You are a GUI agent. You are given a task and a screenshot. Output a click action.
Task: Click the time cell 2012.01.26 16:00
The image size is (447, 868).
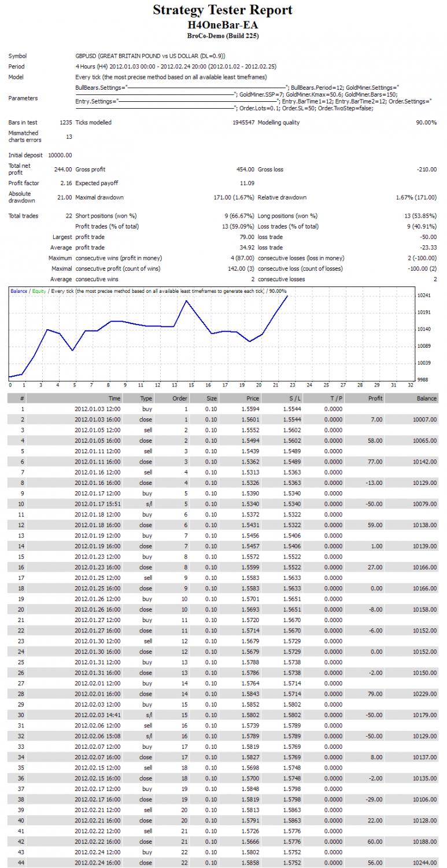(x=98, y=609)
